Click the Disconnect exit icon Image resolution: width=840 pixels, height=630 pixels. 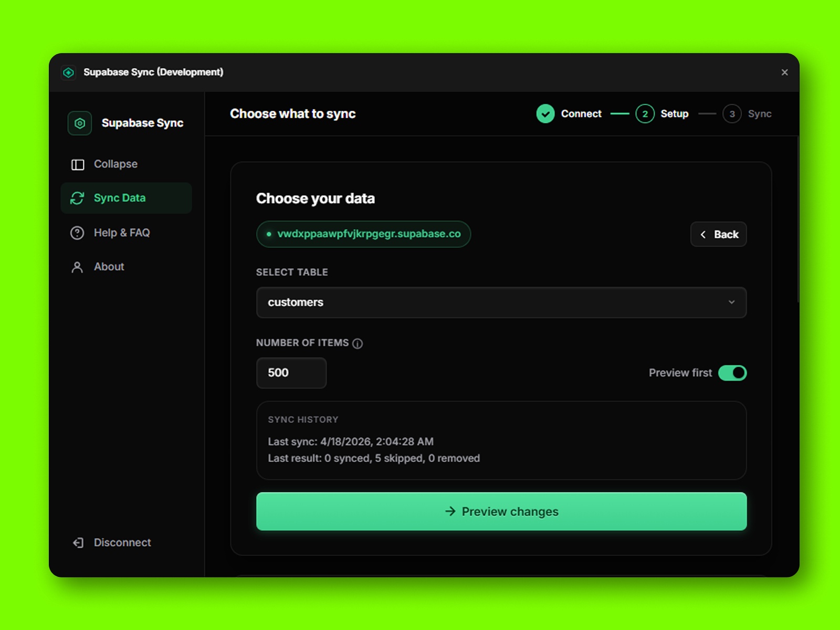tap(78, 542)
